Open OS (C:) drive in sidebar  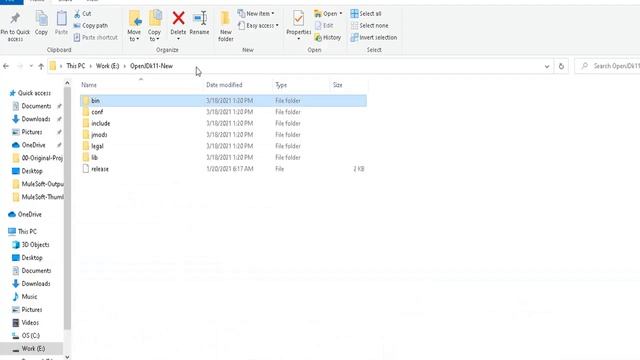tap(26, 336)
